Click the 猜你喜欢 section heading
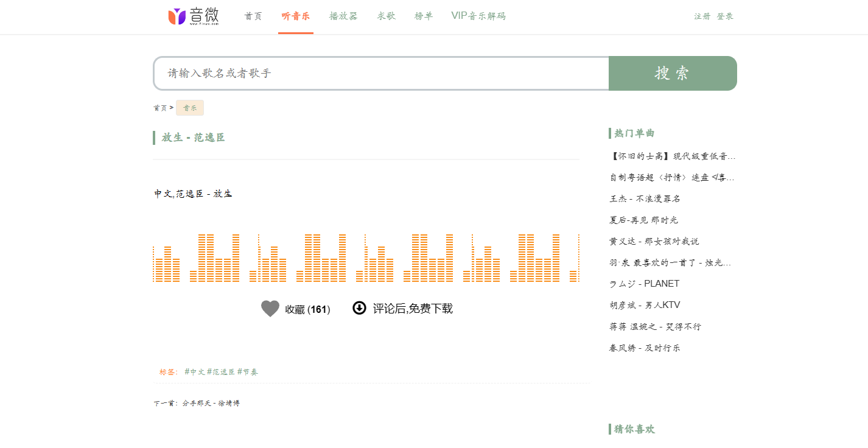868x448 pixels. (x=634, y=429)
